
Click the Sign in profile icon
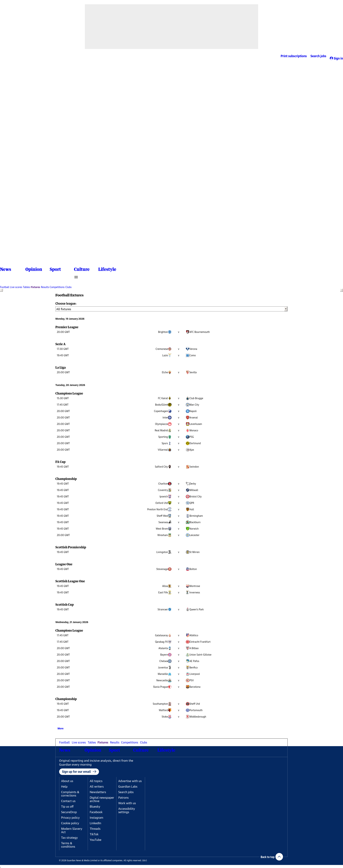click(331, 58)
